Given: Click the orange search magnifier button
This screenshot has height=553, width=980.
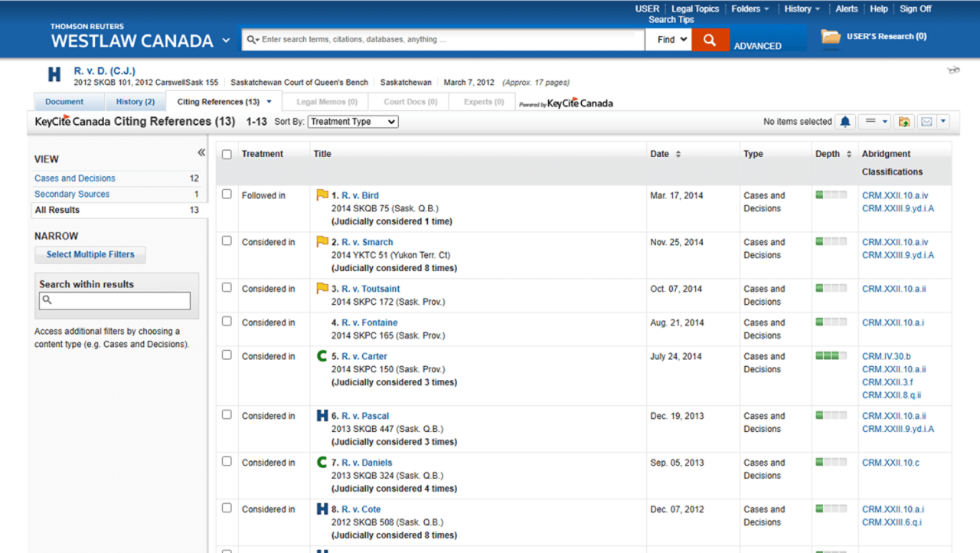Looking at the screenshot, I should (709, 38).
